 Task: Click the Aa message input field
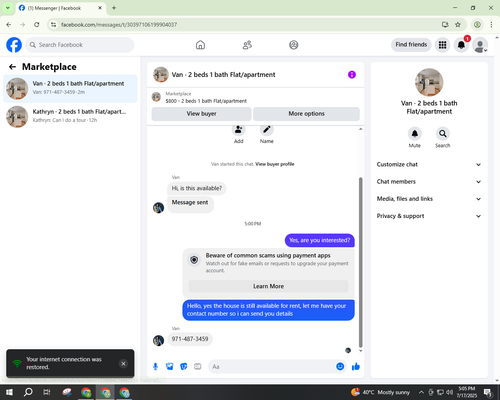(272, 367)
